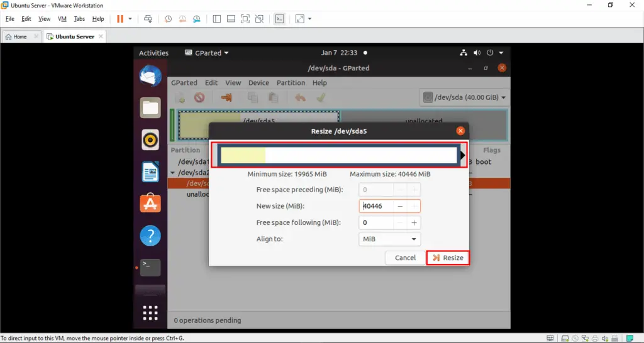Viewport: 644px width, 343px height.
Task: Click the network icon in Ubuntu top bar
Action: pyautogui.click(x=464, y=53)
